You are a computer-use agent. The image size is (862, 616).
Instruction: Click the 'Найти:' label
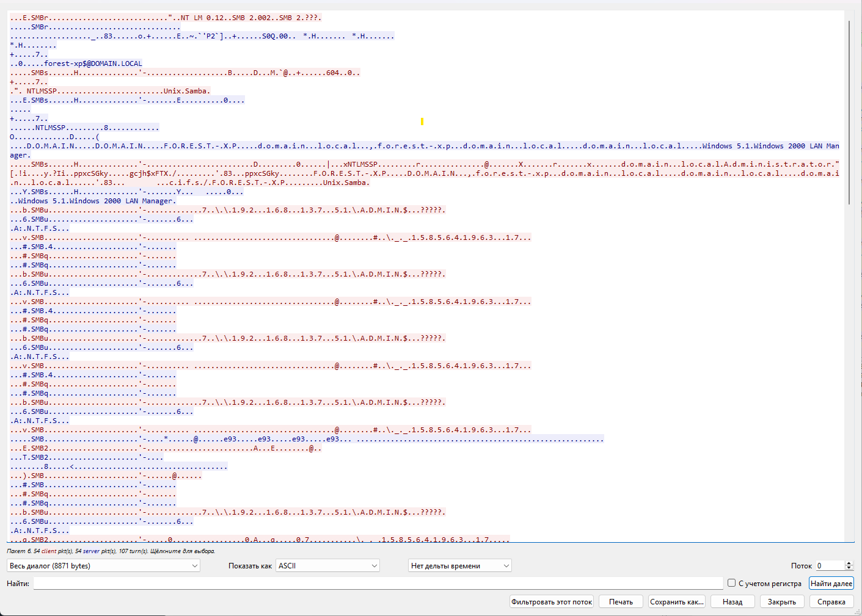(x=18, y=584)
